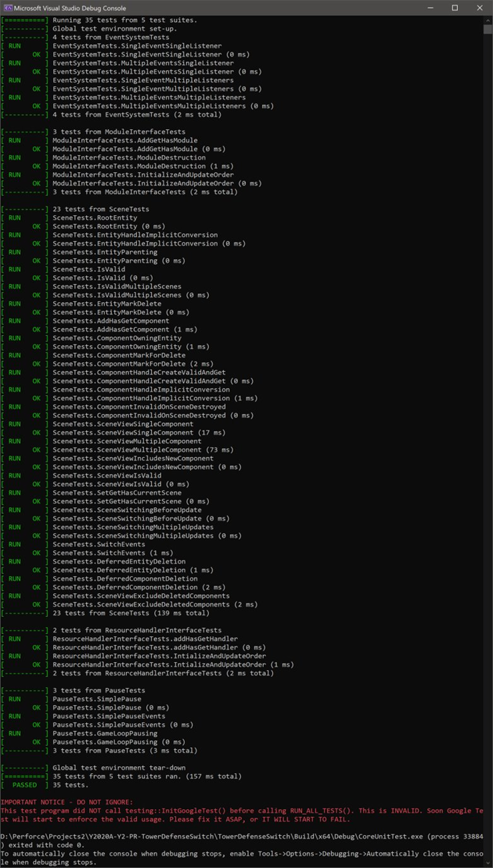The height and width of the screenshot is (868, 493).
Task: Click 'SceneTests.ComponentHandleImplicitConversion (1 ms)' line
Action: pyautogui.click(x=155, y=398)
